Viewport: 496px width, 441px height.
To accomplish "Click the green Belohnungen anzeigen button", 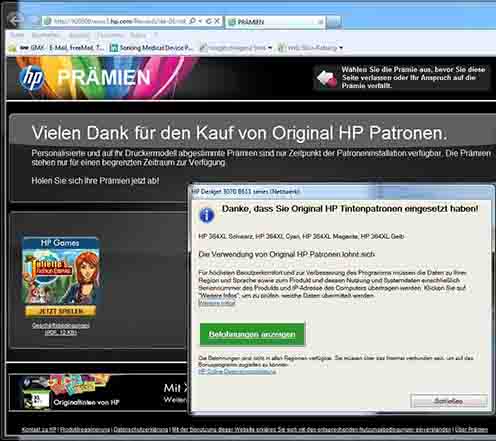I will coord(252,334).
